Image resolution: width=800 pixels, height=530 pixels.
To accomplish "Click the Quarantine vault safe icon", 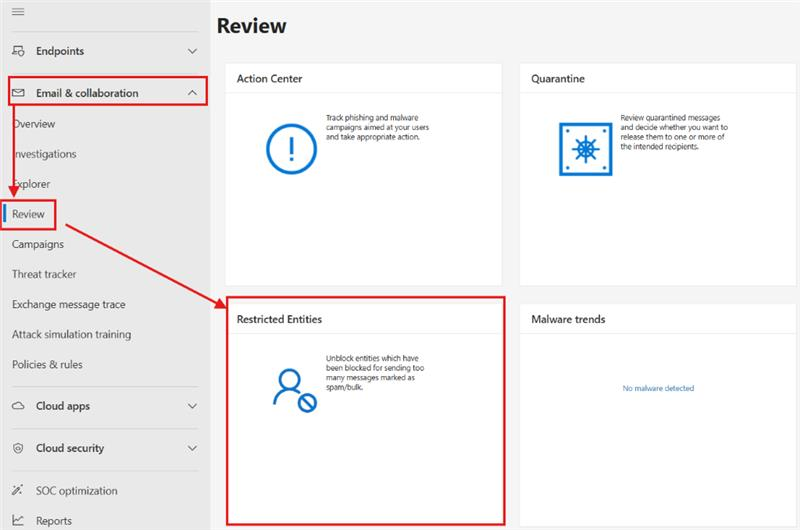I will click(585, 149).
